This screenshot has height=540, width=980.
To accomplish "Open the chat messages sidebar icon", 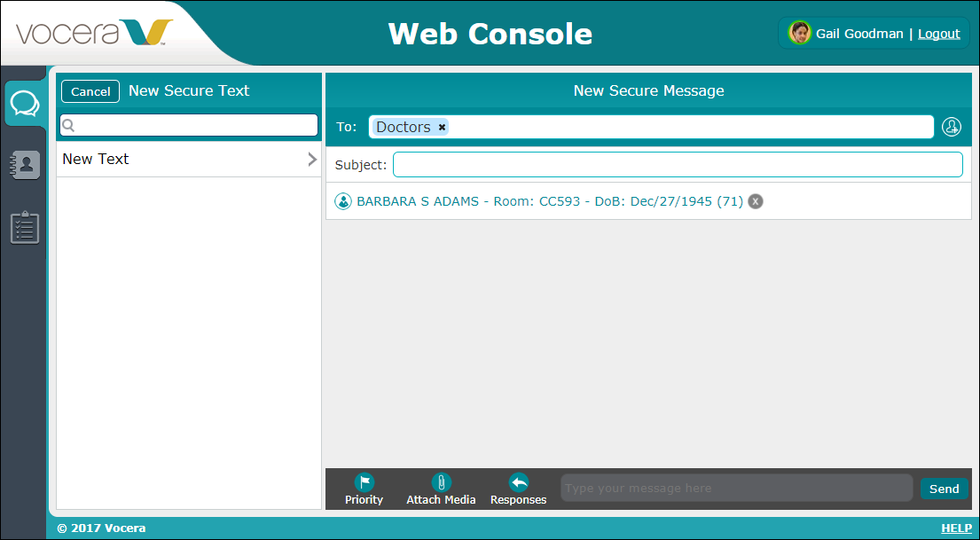I will coord(25,103).
